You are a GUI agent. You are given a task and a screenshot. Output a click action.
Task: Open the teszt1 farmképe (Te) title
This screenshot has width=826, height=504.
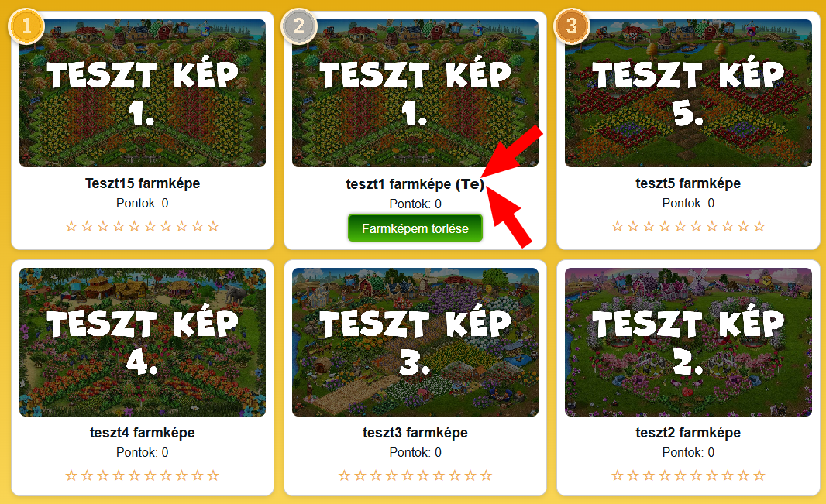click(415, 184)
